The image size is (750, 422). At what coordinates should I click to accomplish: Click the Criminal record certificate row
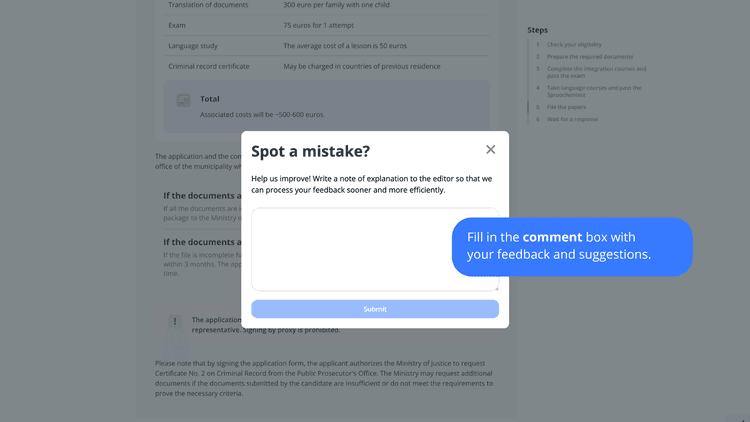pyautogui.click(x=322, y=66)
